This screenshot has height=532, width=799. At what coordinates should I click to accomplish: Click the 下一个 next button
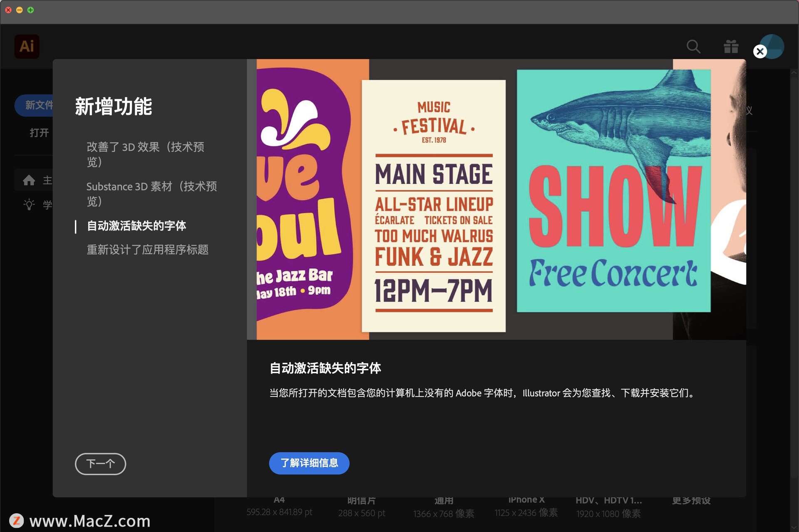pyautogui.click(x=100, y=463)
